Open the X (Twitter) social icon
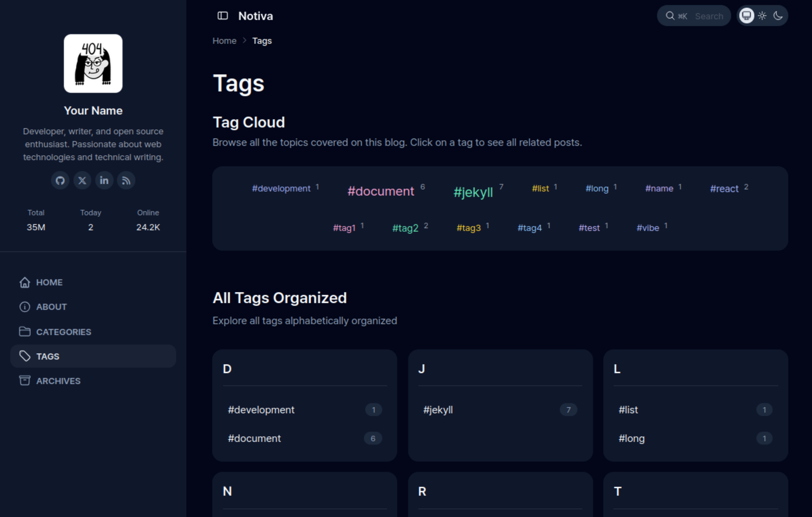Image resolution: width=812 pixels, height=517 pixels. 82,180
